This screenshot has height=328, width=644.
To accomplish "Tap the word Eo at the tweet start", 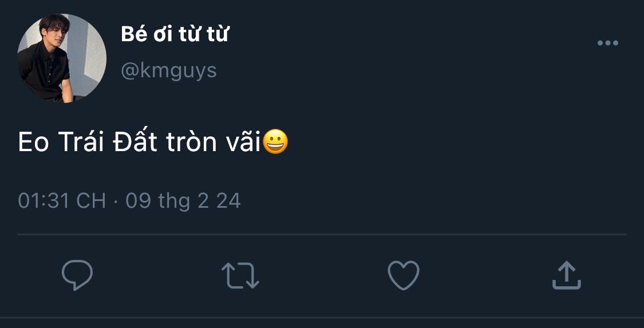I will [34, 143].
